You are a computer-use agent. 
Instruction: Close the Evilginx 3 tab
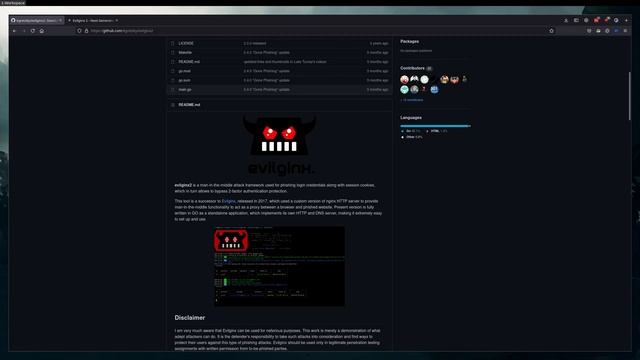116,20
